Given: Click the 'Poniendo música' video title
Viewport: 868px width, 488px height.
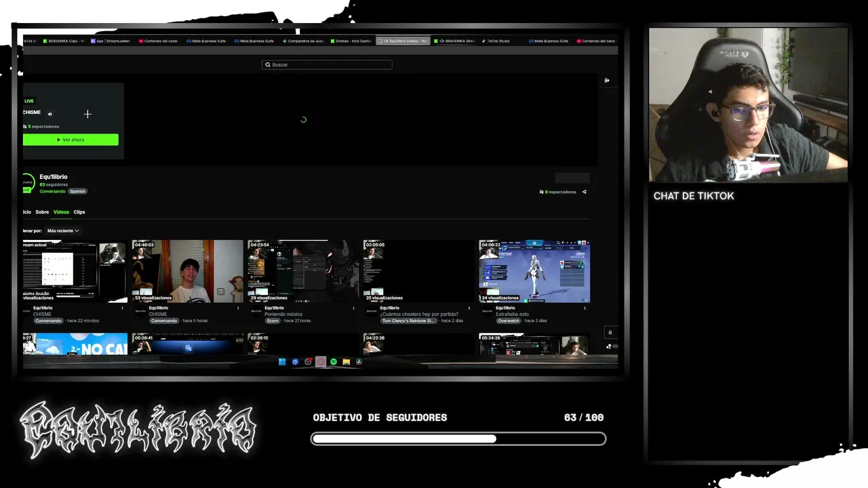Looking at the screenshot, I should click(283, 314).
